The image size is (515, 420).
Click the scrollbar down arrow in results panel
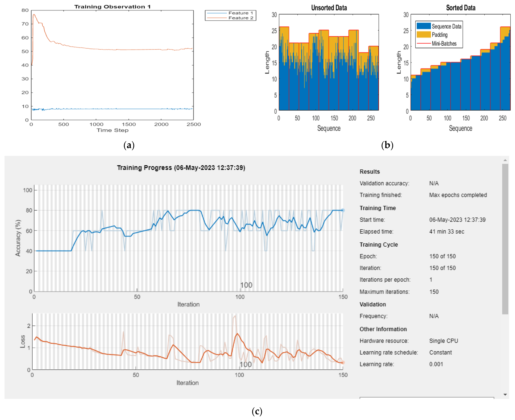(x=505, y=395)
